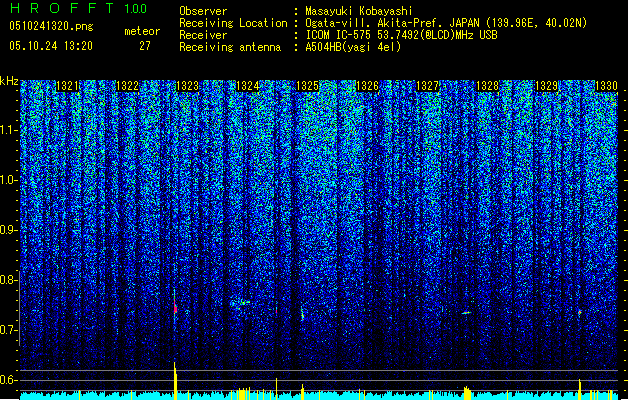629x400 pixels.
Task: Click the 'Receiver' field label
Action: tap(203, 35)
